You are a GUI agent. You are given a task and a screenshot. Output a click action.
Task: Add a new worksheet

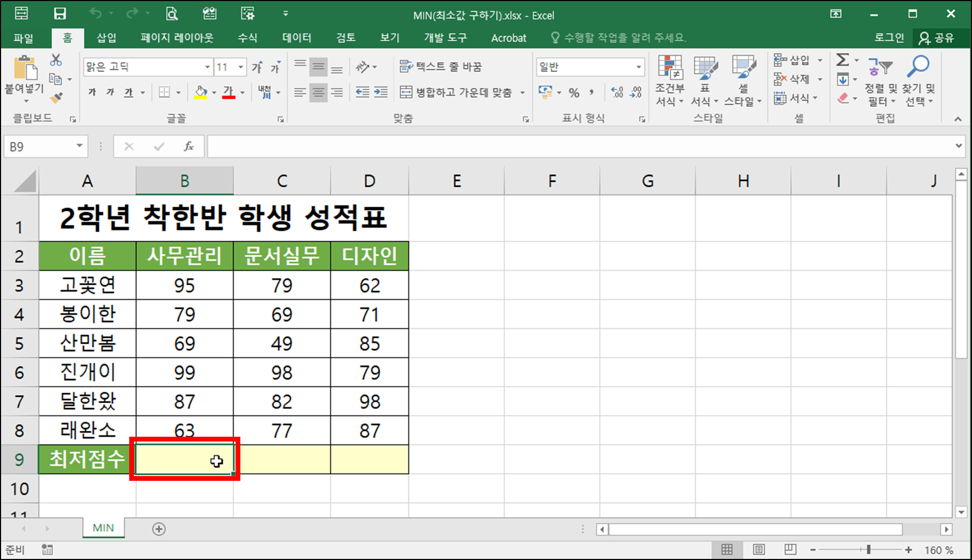[x=158, y=528]
